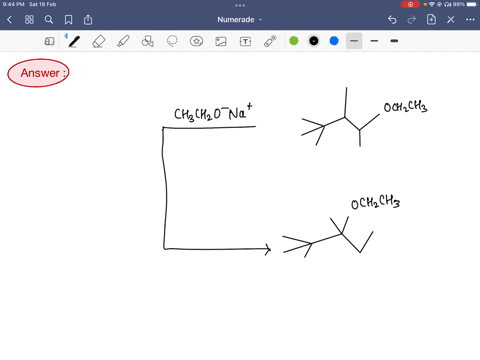
Task: Close the editing toolbar with X
Action: (x=451, y=20)
